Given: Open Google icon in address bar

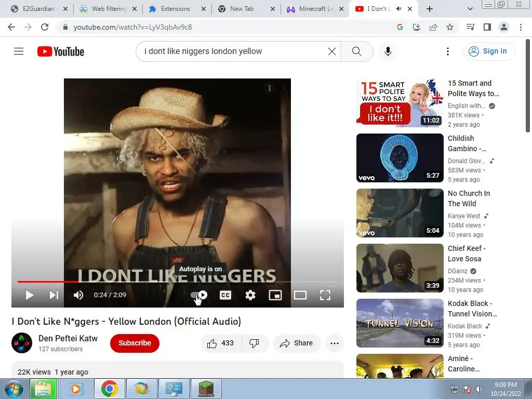Looking at the screenshot, I should 400,27.
